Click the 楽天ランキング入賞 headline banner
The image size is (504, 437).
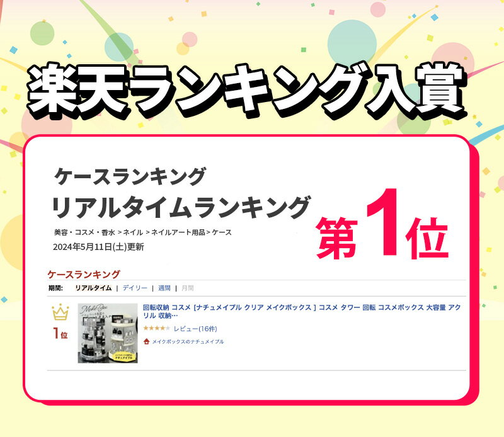[246, 89]
